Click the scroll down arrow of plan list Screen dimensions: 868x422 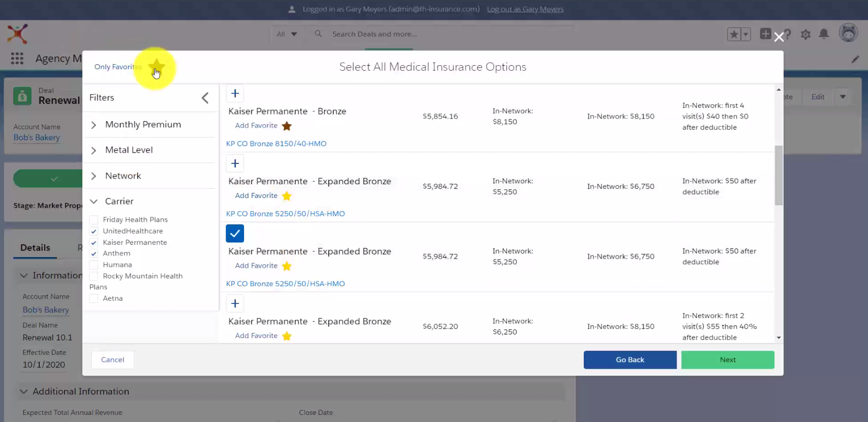coord(779,338)
